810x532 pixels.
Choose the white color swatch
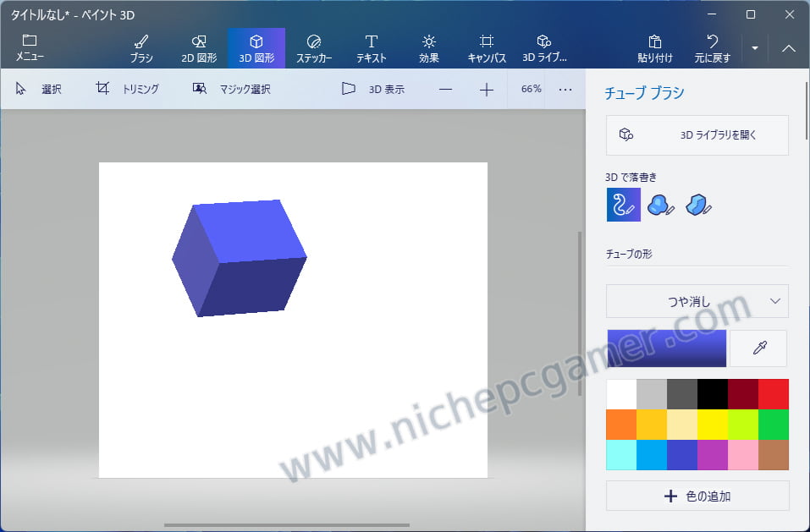[621, 394]
